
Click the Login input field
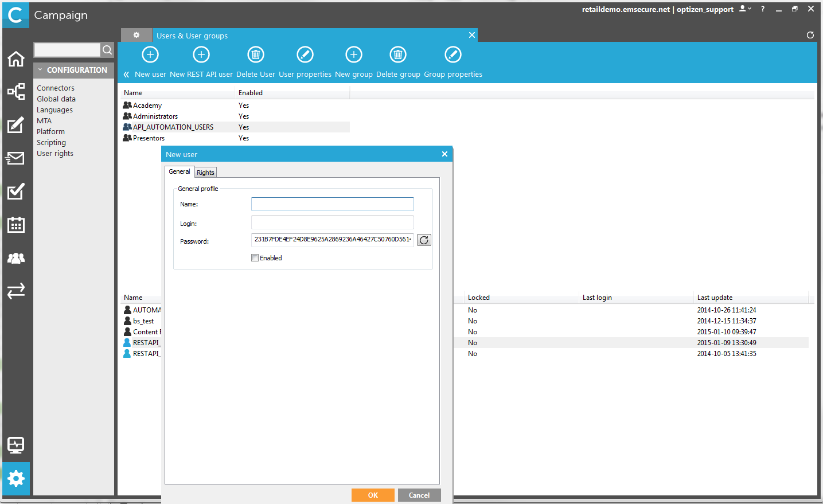pyautogui.click(x=333, y=223)
